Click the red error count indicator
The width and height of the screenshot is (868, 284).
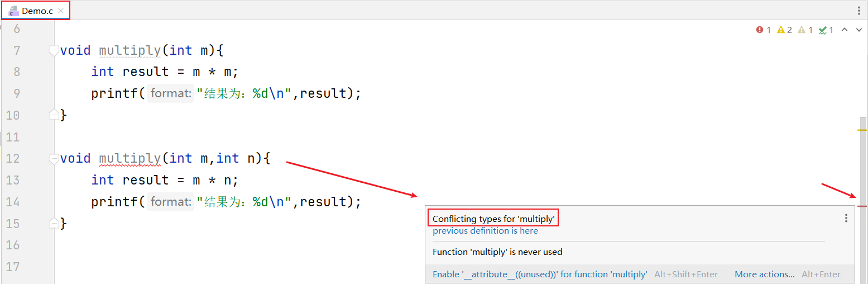click(x=764, y=30)
